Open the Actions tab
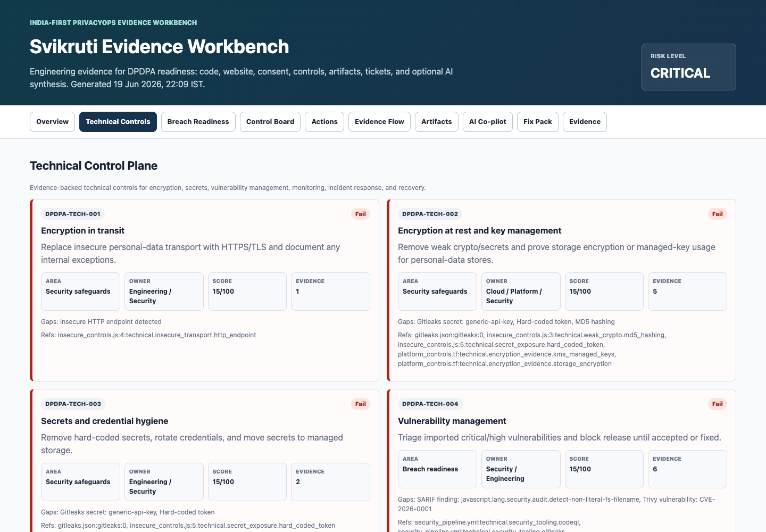The width and height of the screenshot is (766, 532). point(324,122)
